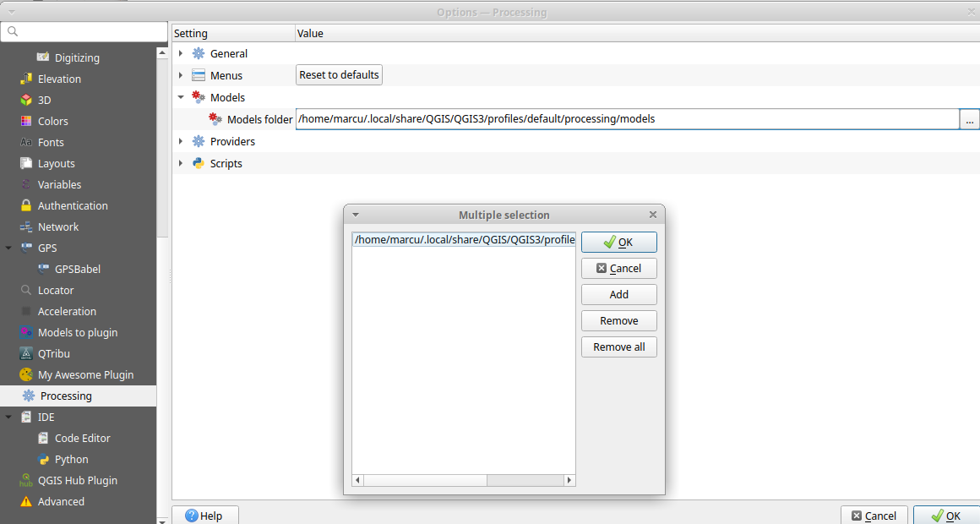980x524 pixels.
Task: Select Code Editor in the sidebar
Action: pyautogui.click(x=82, y=438)
